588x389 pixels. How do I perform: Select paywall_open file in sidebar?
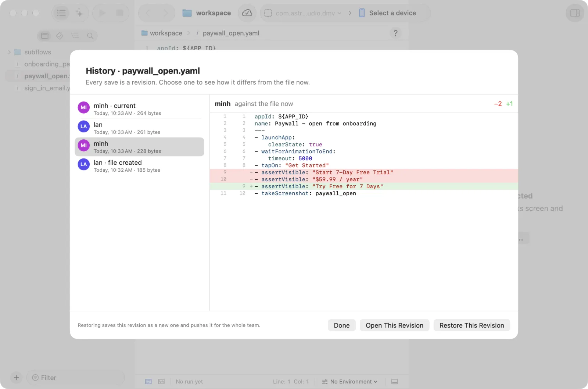(37, 76)
